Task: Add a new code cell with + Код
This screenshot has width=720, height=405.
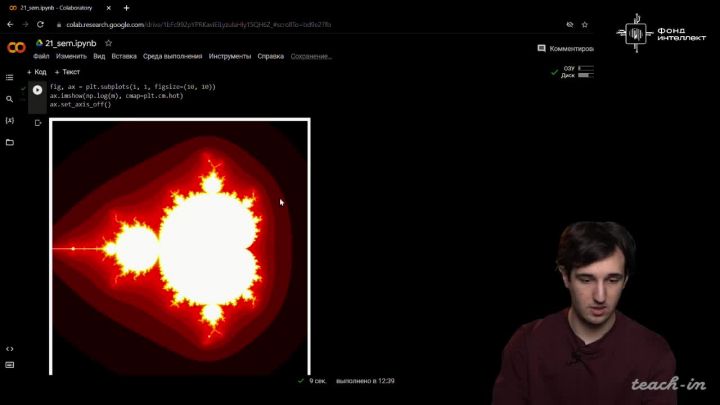Action: click(36, 72)
